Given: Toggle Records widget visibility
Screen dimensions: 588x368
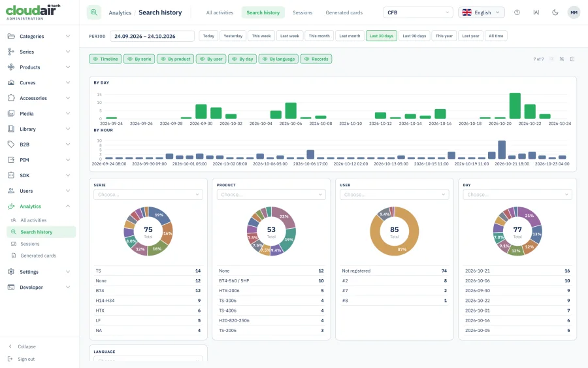Looking at the screenshot, I should [x=316, y=59].
